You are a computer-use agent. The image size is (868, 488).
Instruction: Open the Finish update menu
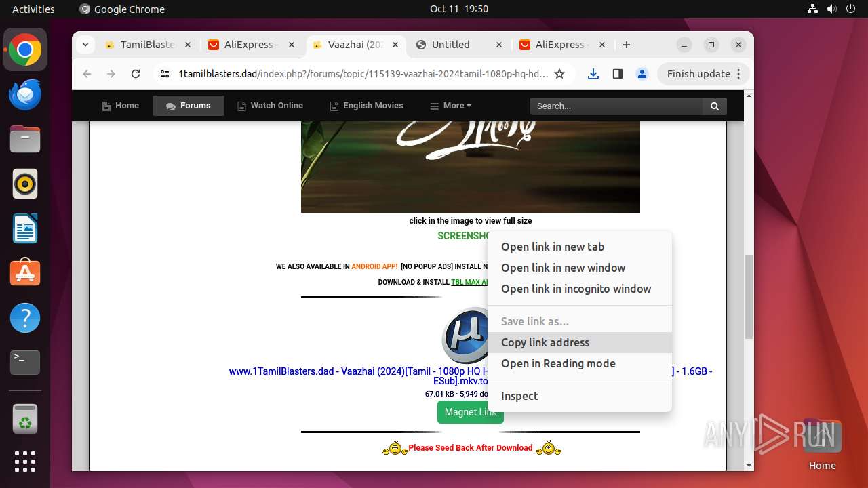tap(703, 74)
